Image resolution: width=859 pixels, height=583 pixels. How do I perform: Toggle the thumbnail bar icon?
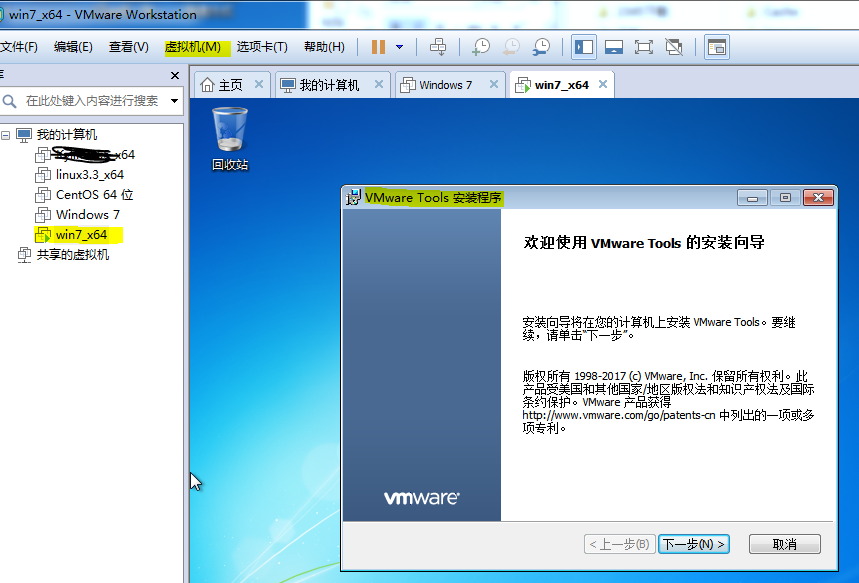point(614,47)
